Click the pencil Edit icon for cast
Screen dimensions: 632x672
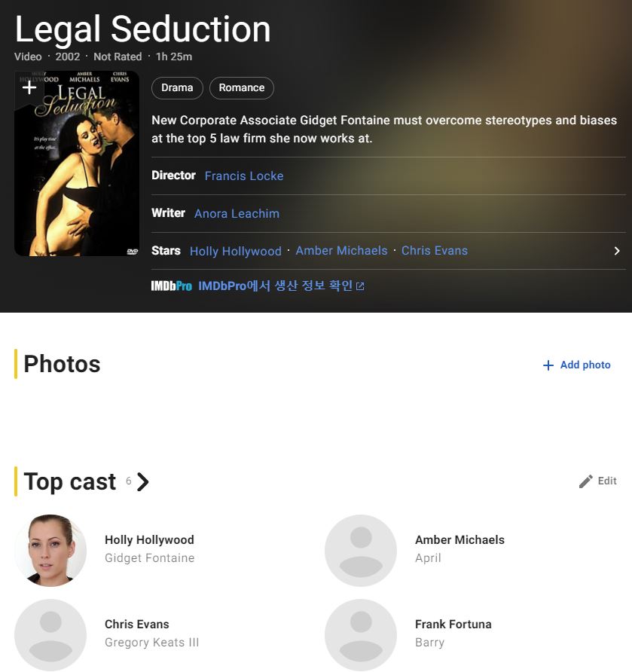tap(586, 481)
